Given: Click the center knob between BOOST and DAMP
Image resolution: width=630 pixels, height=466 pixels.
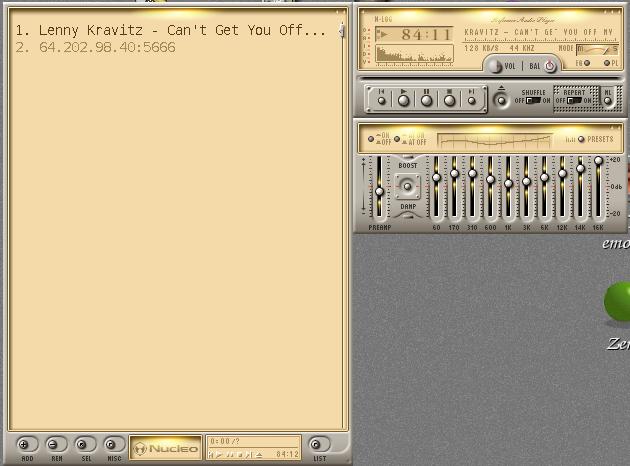Looking at the screenshot, I should (x=407, y=186).
